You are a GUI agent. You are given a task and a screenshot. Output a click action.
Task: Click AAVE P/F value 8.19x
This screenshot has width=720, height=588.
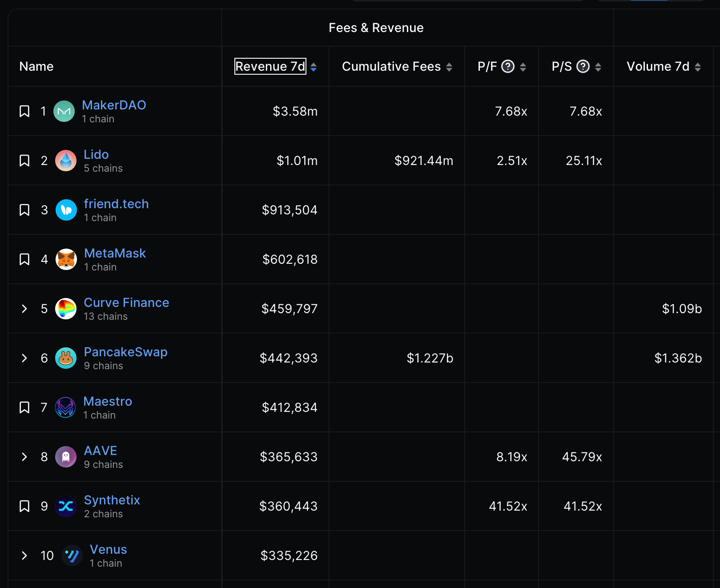[512, 457]
